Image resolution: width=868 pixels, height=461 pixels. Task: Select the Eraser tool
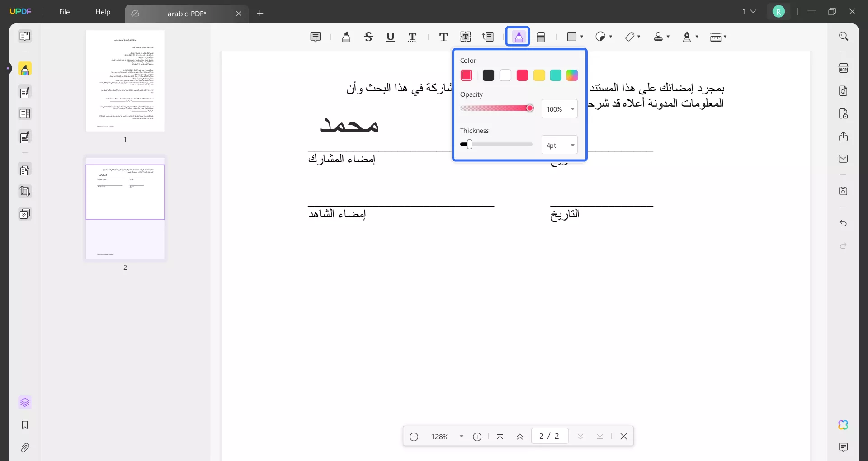[x=541, y=37]
